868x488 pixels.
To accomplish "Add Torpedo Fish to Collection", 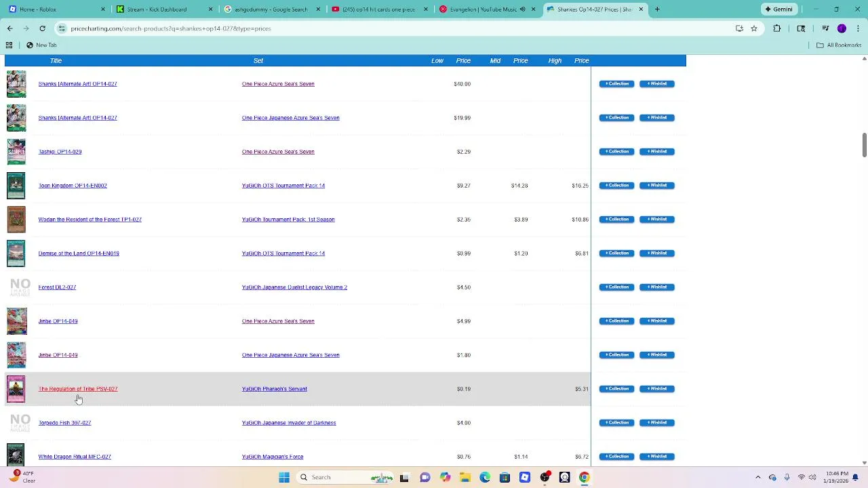I will (x=616, y=423).
